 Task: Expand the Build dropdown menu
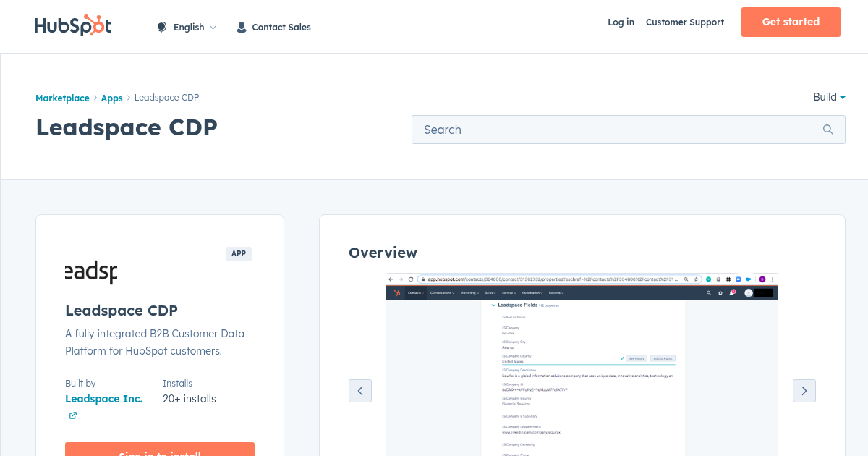829,97
